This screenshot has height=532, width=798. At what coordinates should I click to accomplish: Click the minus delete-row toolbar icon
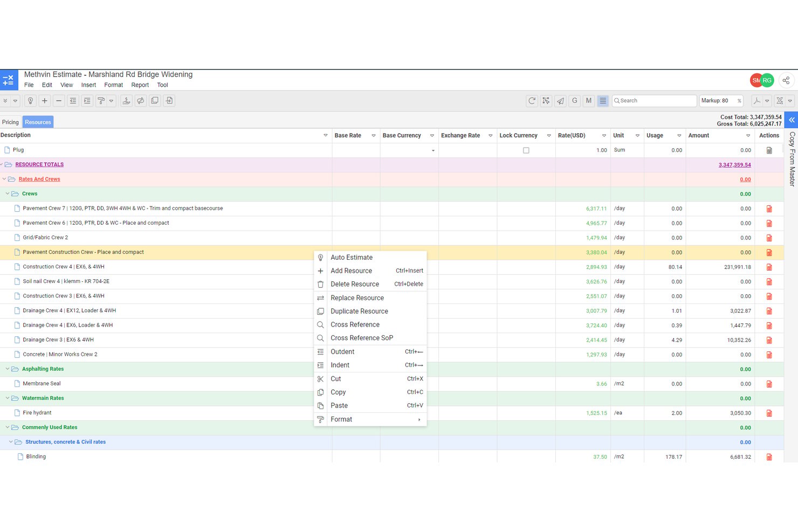59,101
